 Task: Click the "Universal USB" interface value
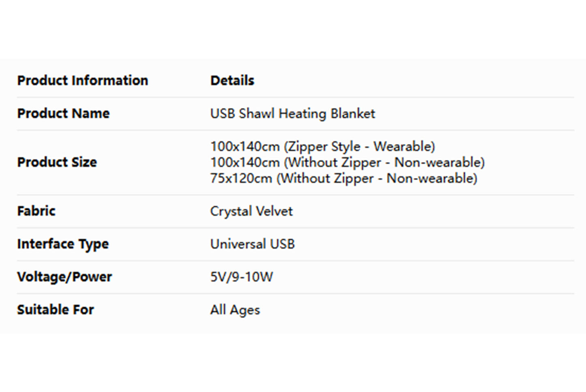(x=252, y=244)
